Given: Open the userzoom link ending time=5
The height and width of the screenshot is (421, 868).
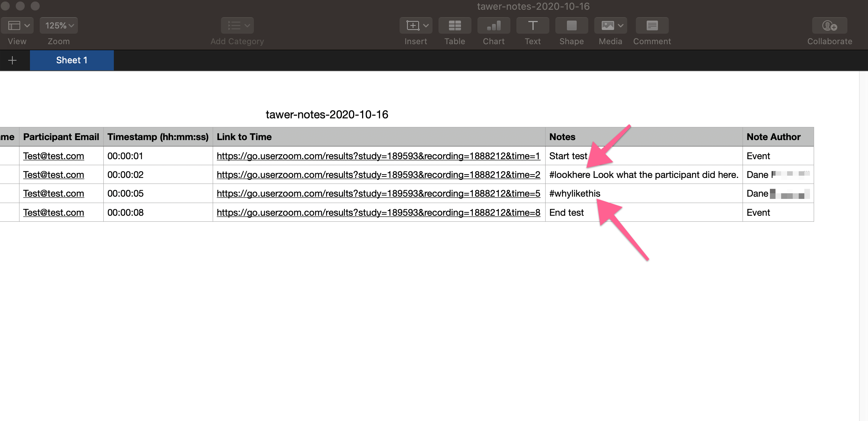Looking at the screenshot, I should tap(379, 193).
